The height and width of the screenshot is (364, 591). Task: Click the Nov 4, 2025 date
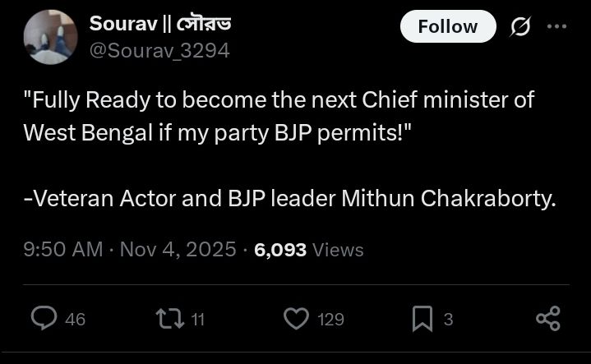pos(178,249)
